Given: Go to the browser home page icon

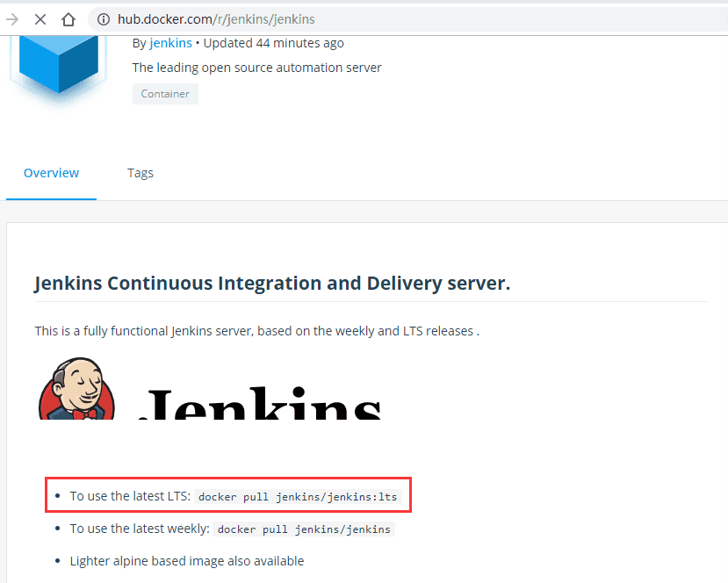Looking at the screenshot, I should coord(68,19).
